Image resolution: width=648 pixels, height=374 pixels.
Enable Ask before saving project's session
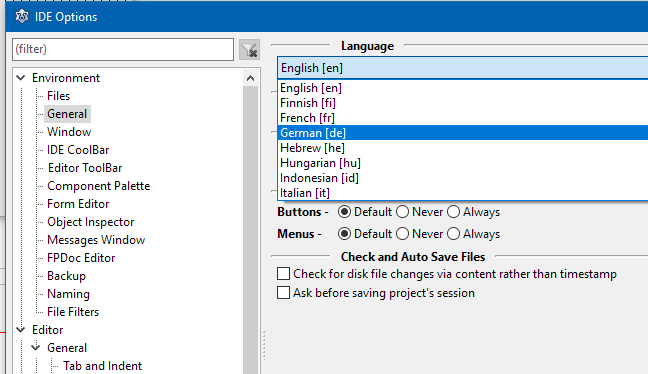click(284, 293)
